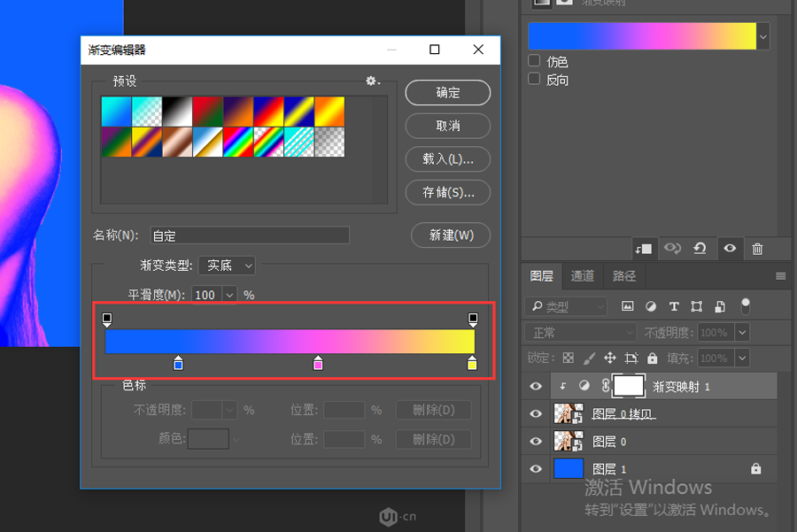Open the presets gear menu
The image size is (797, 532).
point(372,81)
